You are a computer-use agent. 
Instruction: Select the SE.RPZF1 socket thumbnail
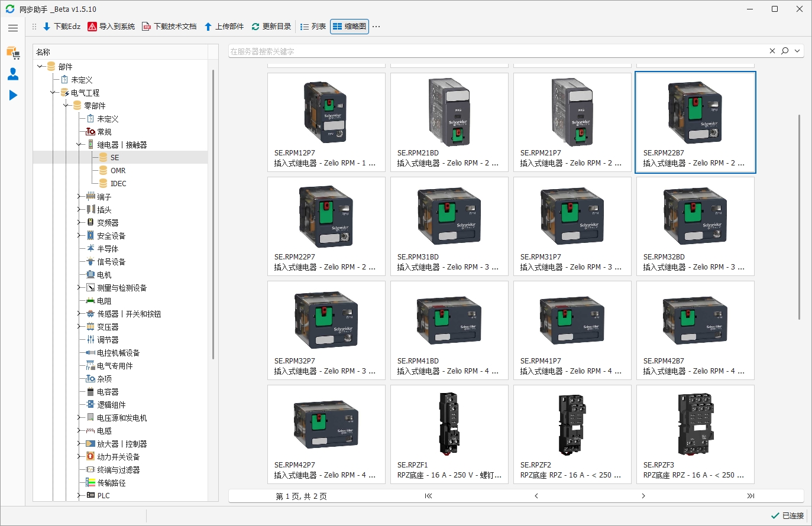[x=449, y=434]
